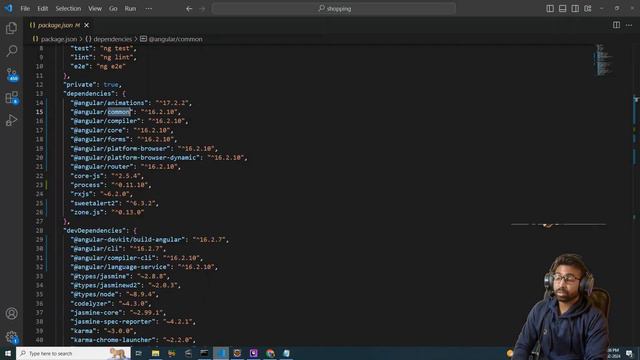Click dependencies breadcrumb segment

point(113,39)
